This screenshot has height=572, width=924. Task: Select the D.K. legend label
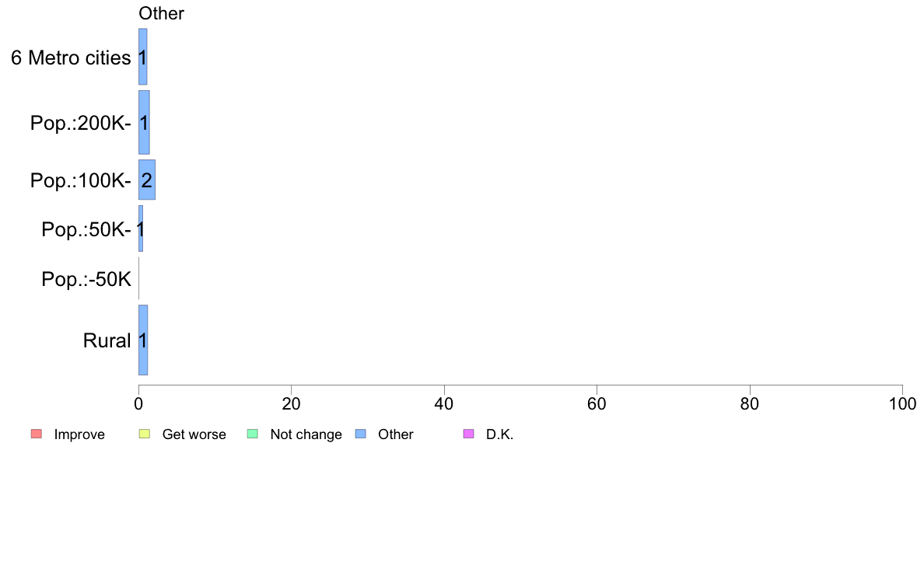coord(499,434)
